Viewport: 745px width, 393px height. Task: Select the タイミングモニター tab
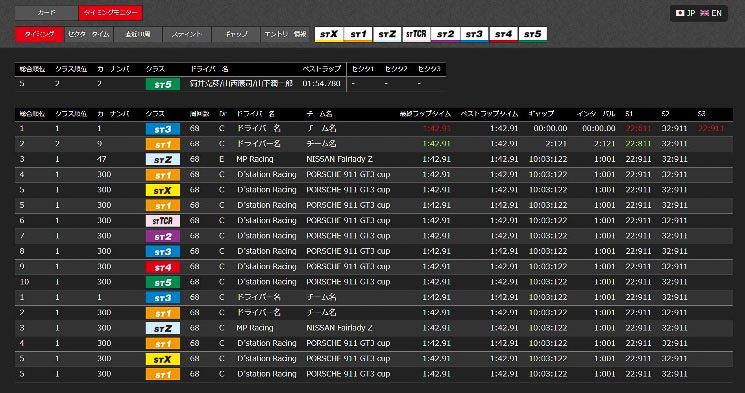tap(110, 13)
